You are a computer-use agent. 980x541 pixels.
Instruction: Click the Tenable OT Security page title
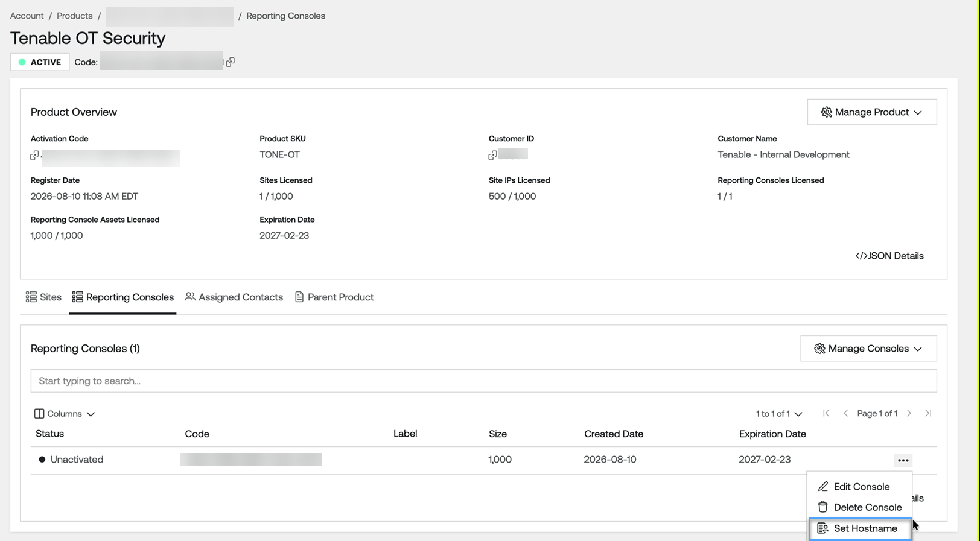click(87, 38)
